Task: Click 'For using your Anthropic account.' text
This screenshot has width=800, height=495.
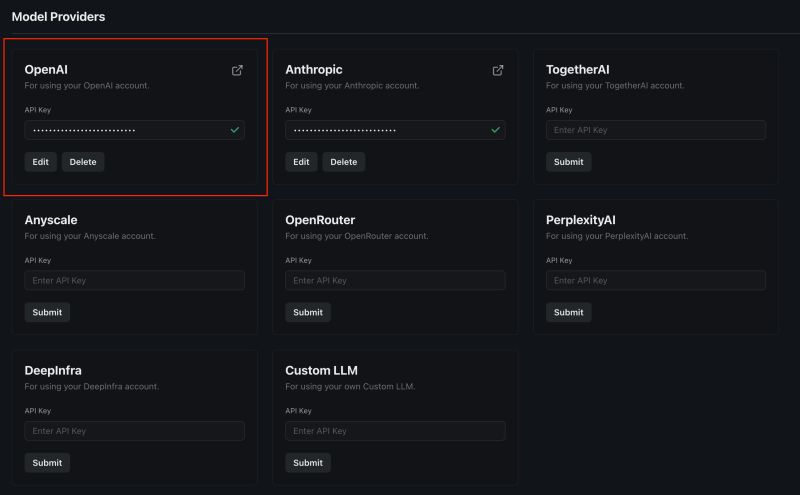Action: [352, 86]
